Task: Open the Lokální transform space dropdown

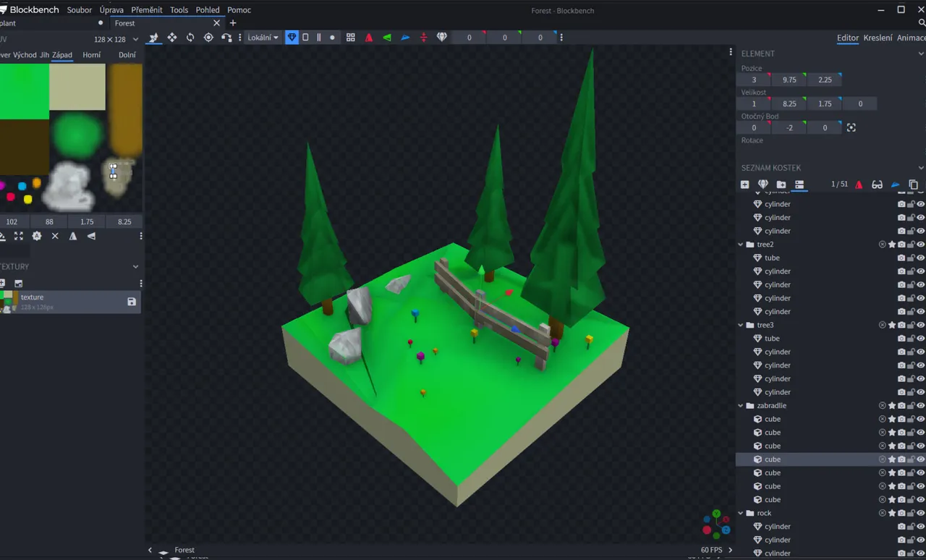Action: click(263, 38)
